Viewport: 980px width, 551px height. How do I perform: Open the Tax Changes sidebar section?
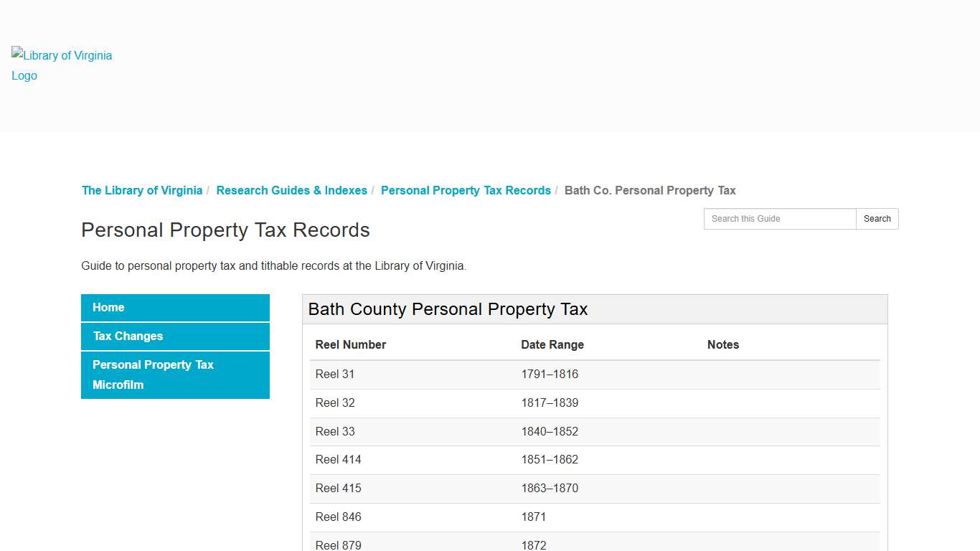tap(128, 336)
